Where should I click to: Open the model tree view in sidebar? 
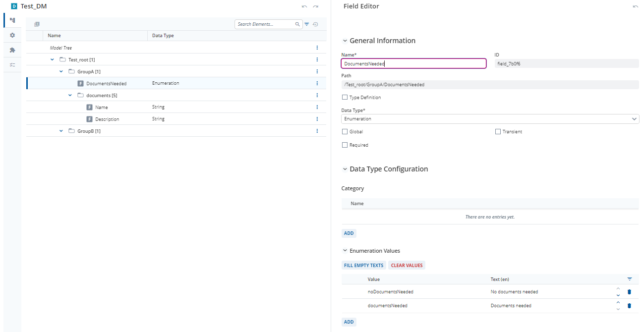pyautogui.click(x=12, y=20)
